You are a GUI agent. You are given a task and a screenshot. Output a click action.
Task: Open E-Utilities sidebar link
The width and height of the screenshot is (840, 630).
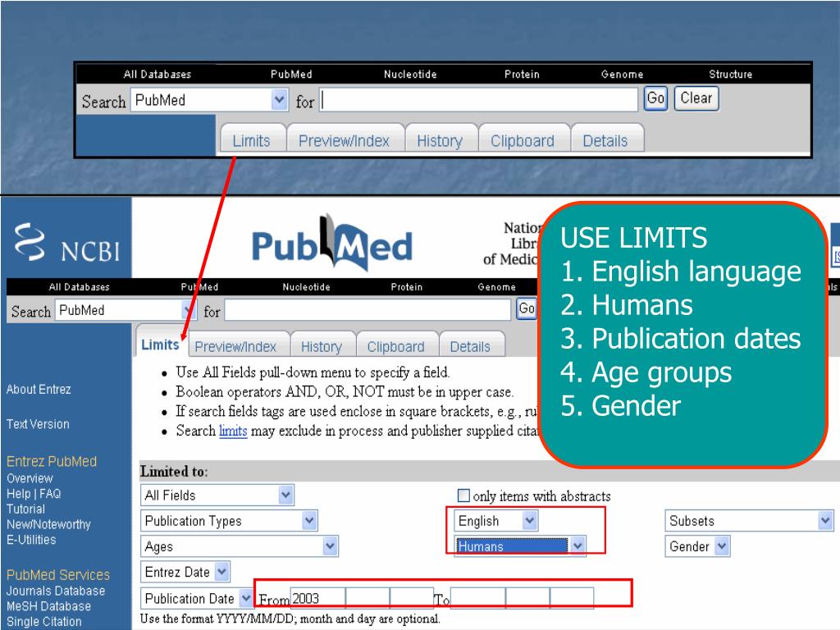[x=31, y=540]
